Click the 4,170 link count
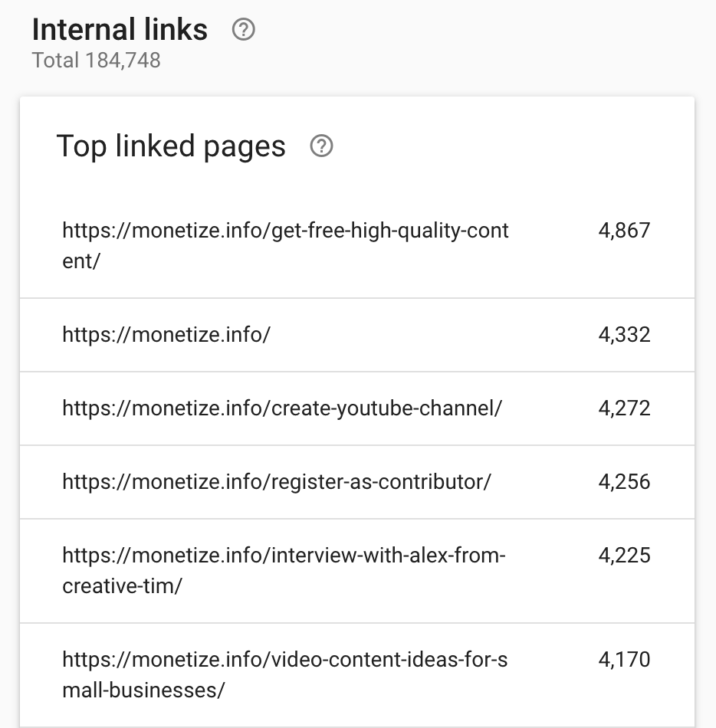The width and height of the screenshot is (716, 728). point(624,660)
